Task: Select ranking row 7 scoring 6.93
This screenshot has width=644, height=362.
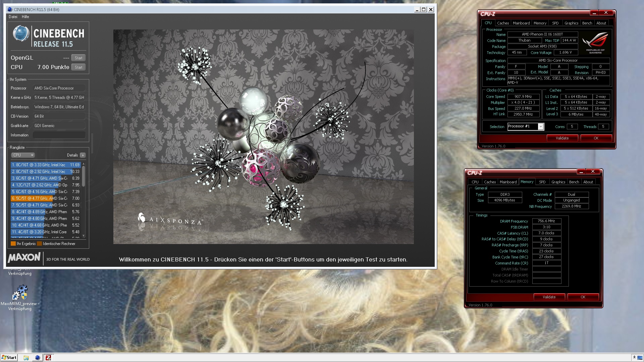Action: pos(46,205)
